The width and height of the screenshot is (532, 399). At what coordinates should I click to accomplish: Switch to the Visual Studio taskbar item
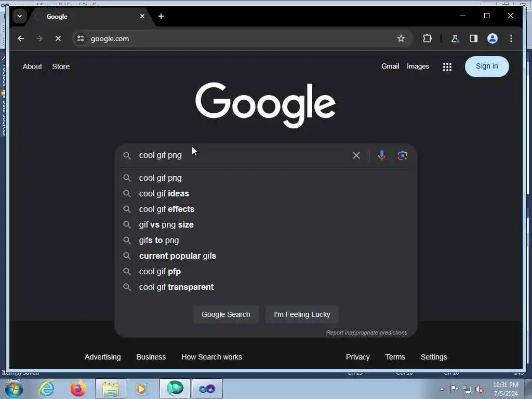point(207,389)
